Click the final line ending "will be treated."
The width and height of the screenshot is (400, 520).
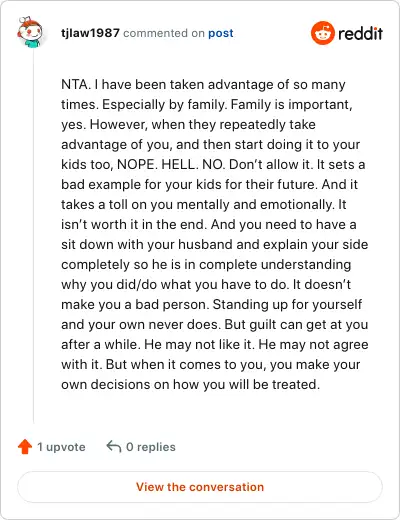pos(190,385)
